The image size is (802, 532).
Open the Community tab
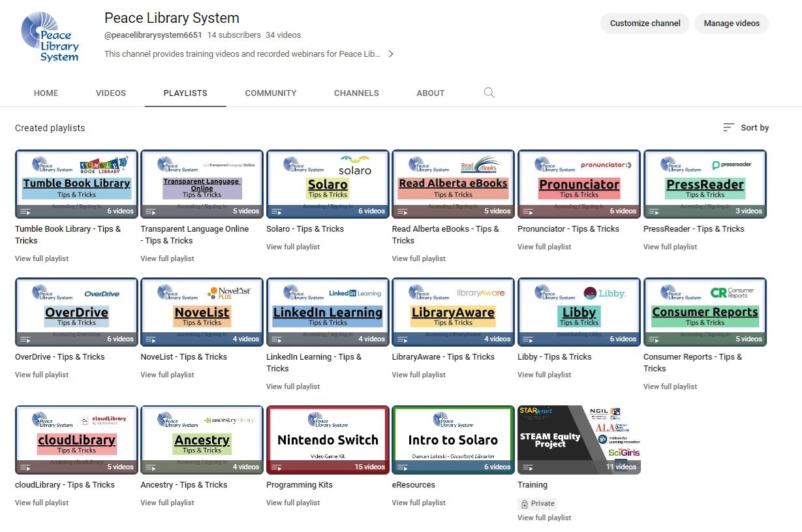pyautogui.click(x=271, y=93)
